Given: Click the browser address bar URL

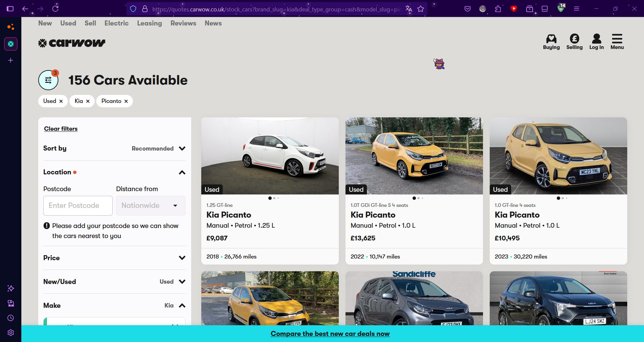Looking at the screenshot, I should (277, 9).
